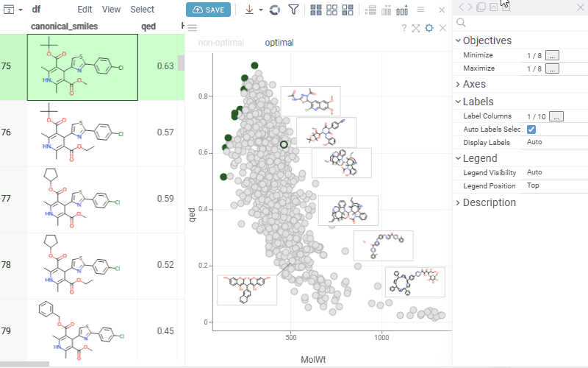Click the add new column icon
The image size is (588, 368).
click(x=402, y=10)
